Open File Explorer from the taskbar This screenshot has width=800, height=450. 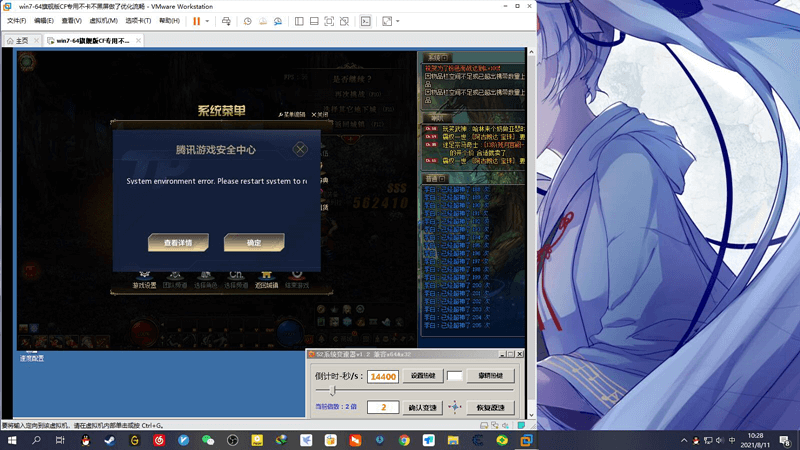point(453,440)
